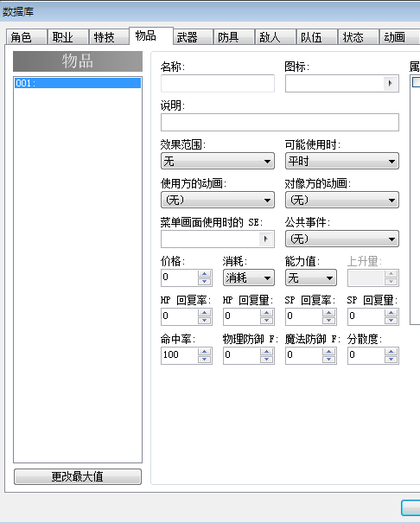The image size is (420, 523).
Task: Increase HP 回复量 value
Action: pos(267,313)
